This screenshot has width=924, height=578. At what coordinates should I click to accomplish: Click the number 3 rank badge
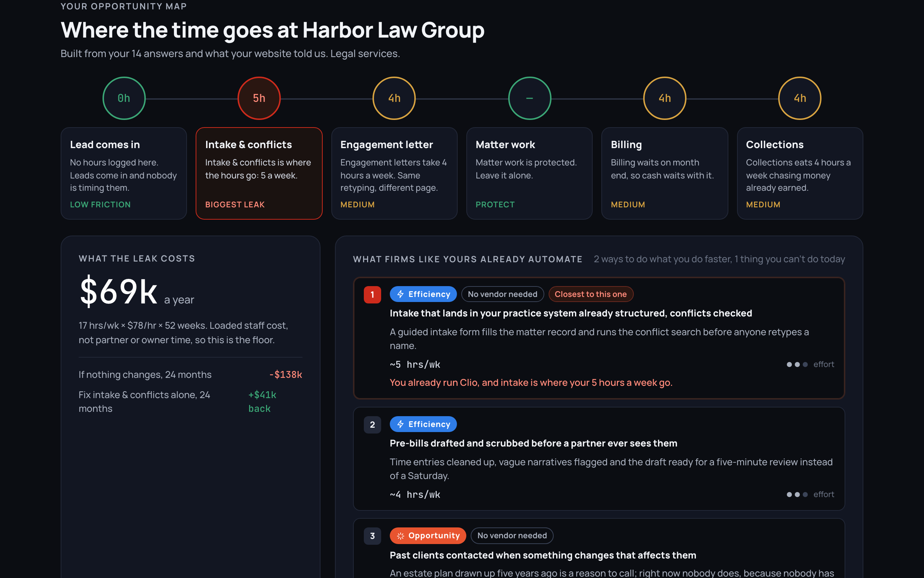[x=372, y=536]
